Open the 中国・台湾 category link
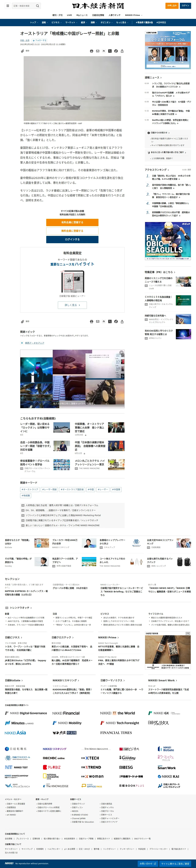 pyautogui.click(x=25, y=41)
